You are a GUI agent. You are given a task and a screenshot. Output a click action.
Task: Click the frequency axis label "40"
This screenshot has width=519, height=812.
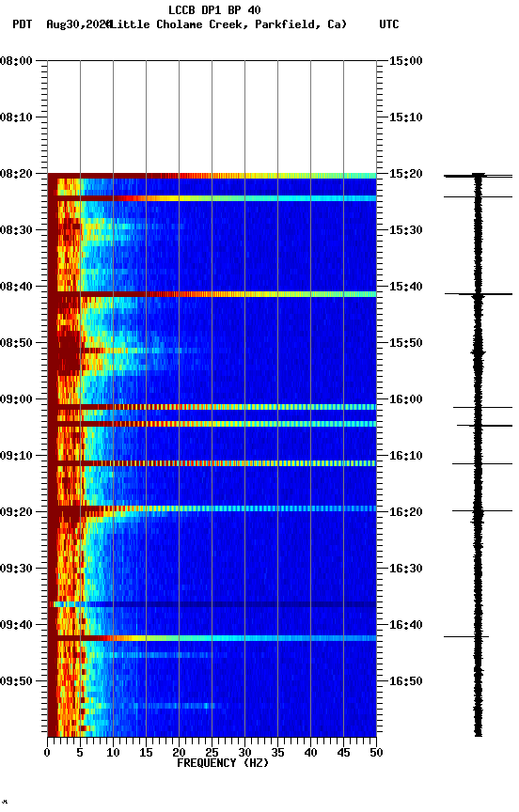310,753
